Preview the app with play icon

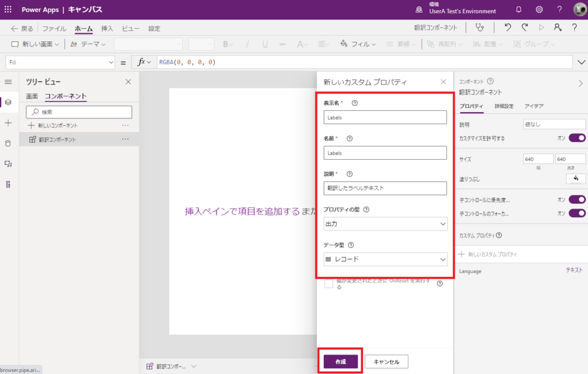coord(541,28)
